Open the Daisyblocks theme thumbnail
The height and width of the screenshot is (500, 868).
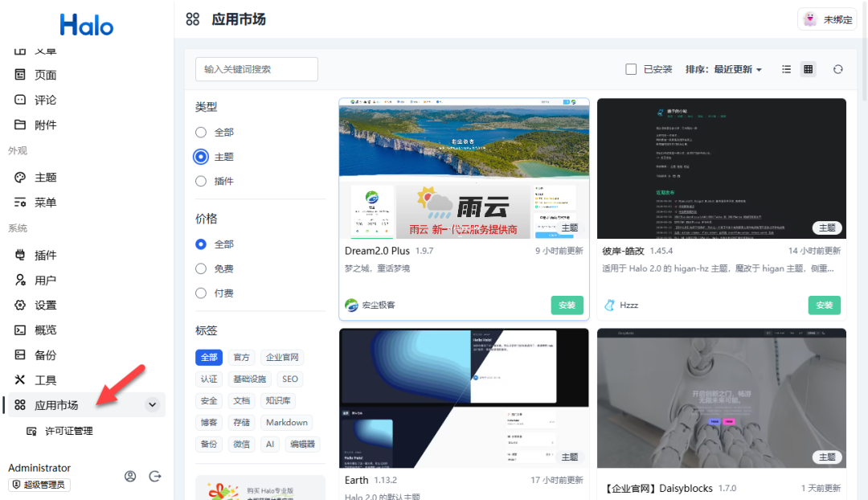tap(721, 398)
